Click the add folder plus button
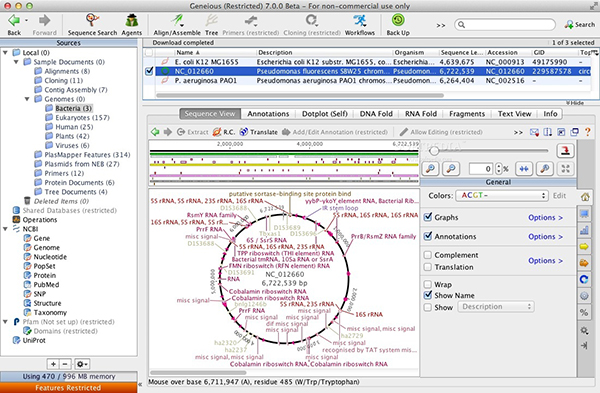The image size is (600, 393). pyautogui.click(x=53, y=364)
